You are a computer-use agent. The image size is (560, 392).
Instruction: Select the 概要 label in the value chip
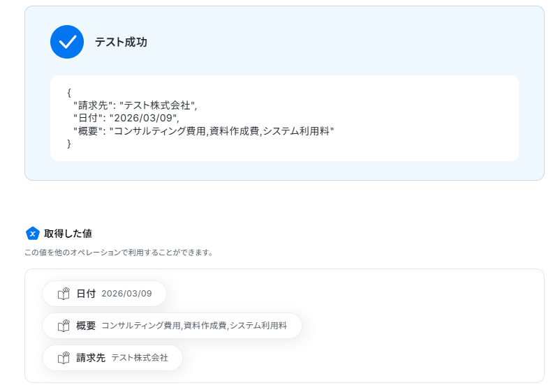(x=86, y=326)
